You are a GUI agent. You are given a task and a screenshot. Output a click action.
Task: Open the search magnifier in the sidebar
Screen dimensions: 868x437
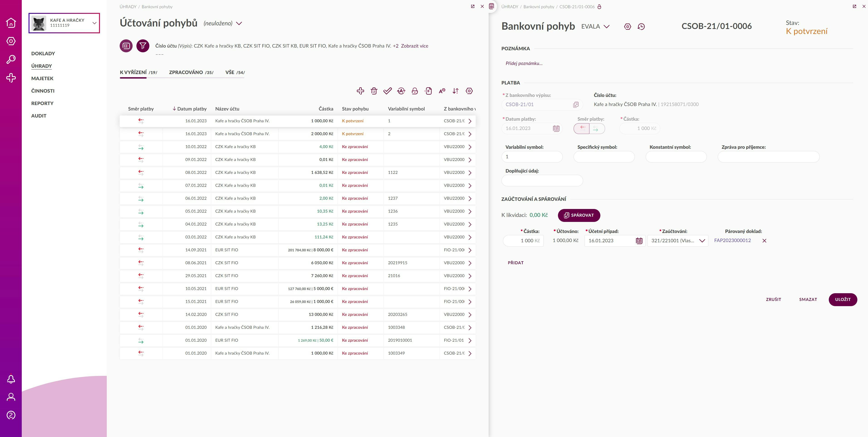point(11,60)
